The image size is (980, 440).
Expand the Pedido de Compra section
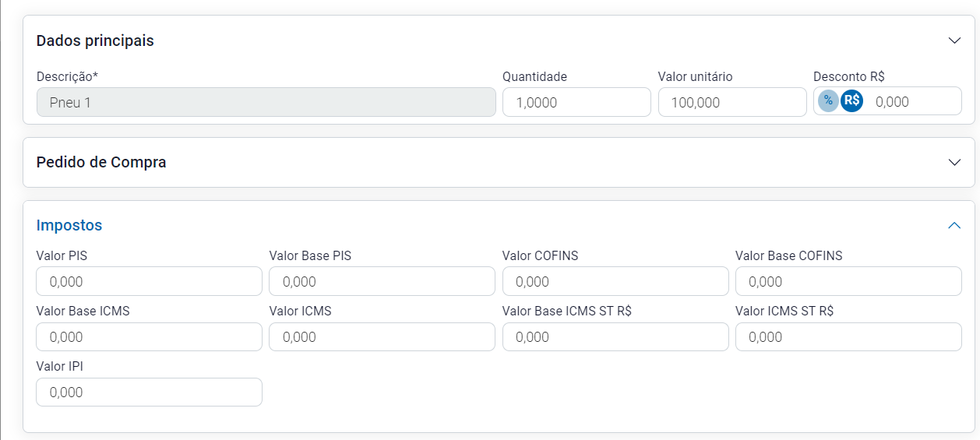point(954,162)
